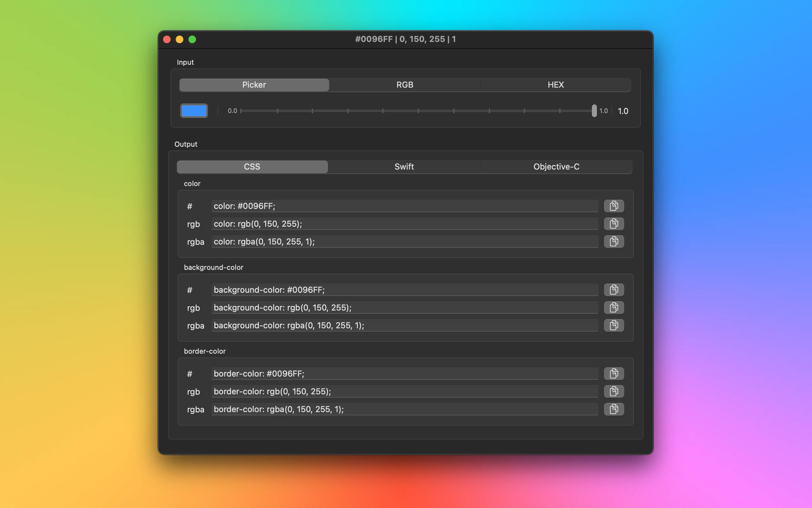Image resolution: width=812 pixels, height=508 pixels.
Task: Click the border-color group heading
Action: tap(205, 351)
